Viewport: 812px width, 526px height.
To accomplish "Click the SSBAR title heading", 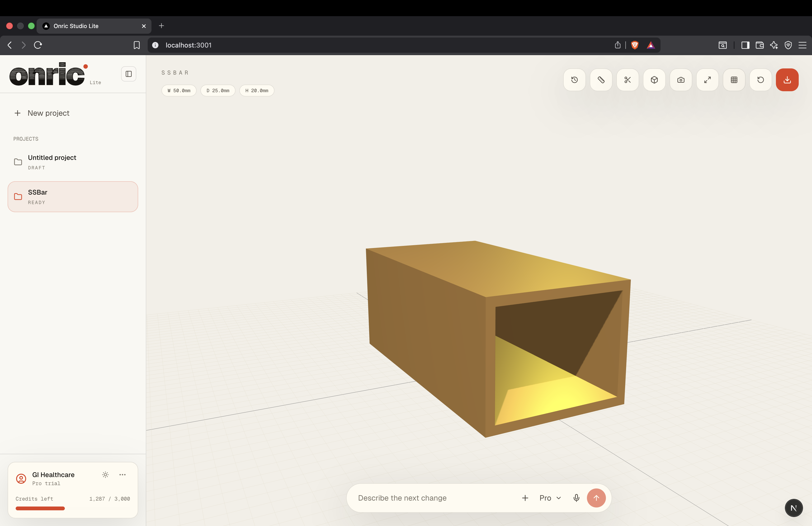I will pyautogui.click(x=175, y=73).
